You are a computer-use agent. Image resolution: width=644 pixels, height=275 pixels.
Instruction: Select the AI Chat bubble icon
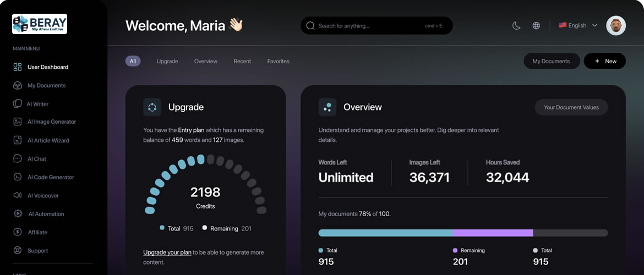(18, 159)
